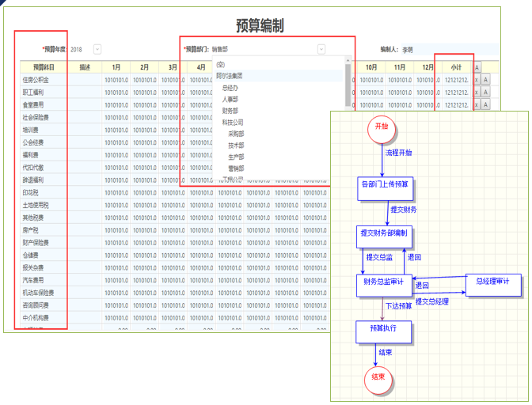532x405 pixels.
Task: Select the 房产税 budget item cell
Action: click(x=44, y=230)
